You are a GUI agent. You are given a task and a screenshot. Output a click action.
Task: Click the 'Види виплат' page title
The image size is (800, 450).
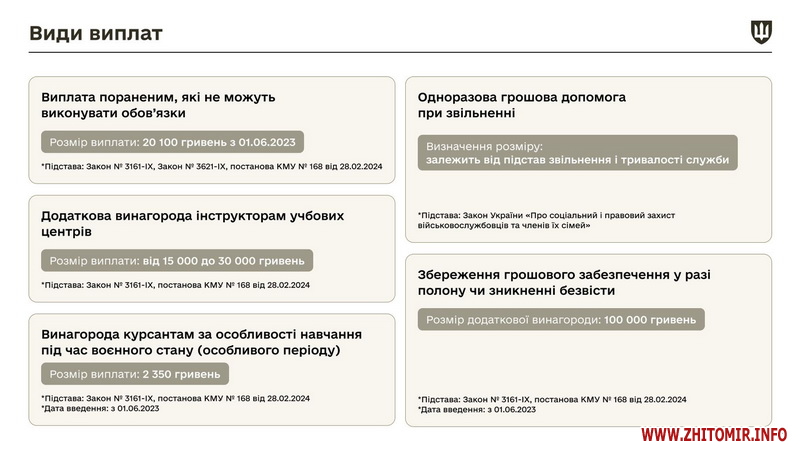pos(95,34)
